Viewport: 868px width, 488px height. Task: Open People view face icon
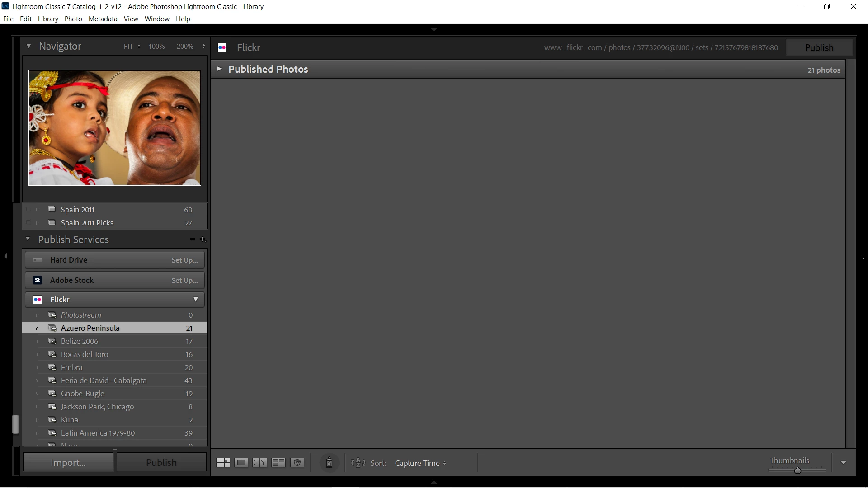297,463
